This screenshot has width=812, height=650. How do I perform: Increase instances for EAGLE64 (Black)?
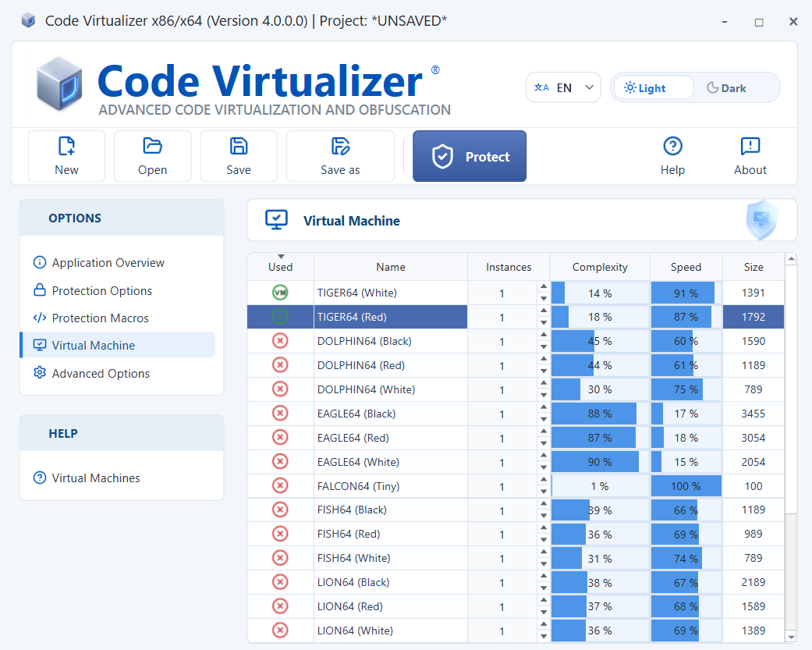click(x=543, y=407)
